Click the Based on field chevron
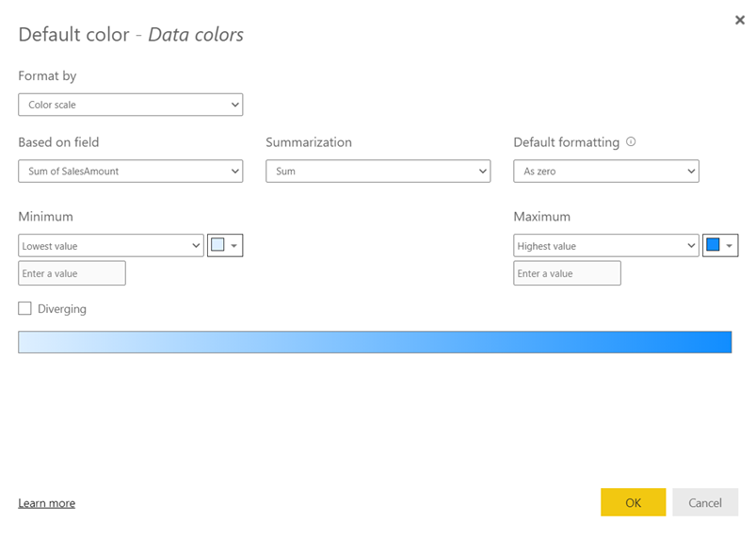This screenshot has width=756, height=539. tap(234, 171)
